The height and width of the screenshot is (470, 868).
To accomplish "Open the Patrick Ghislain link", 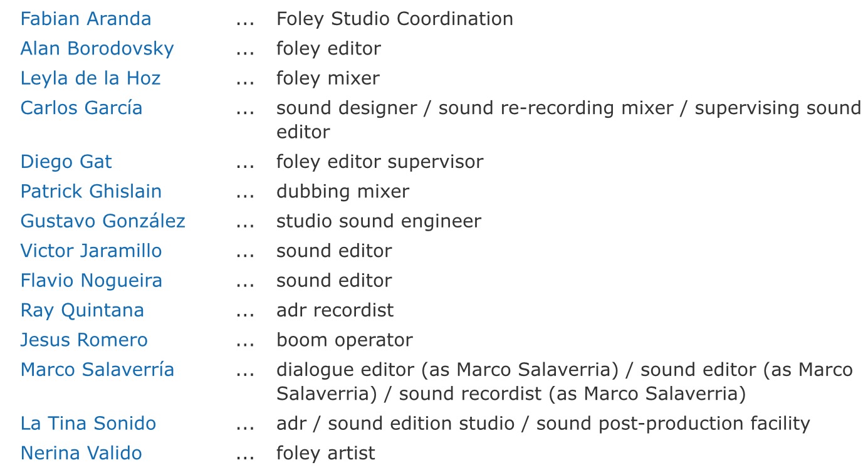I will coord(91,191).
